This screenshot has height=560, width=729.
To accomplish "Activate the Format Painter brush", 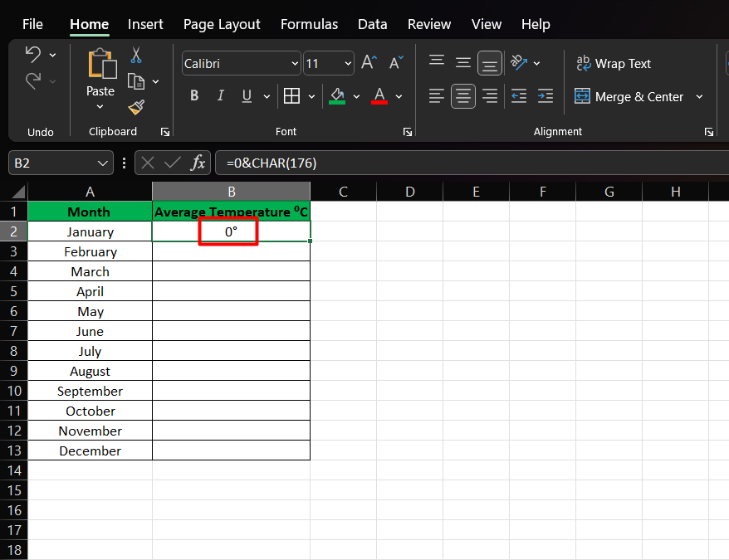I will coord(136,107).
